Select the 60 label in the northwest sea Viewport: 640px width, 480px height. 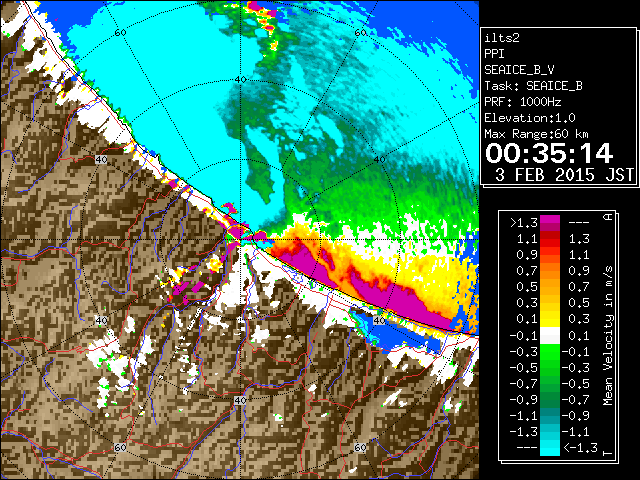click(120, 33)
